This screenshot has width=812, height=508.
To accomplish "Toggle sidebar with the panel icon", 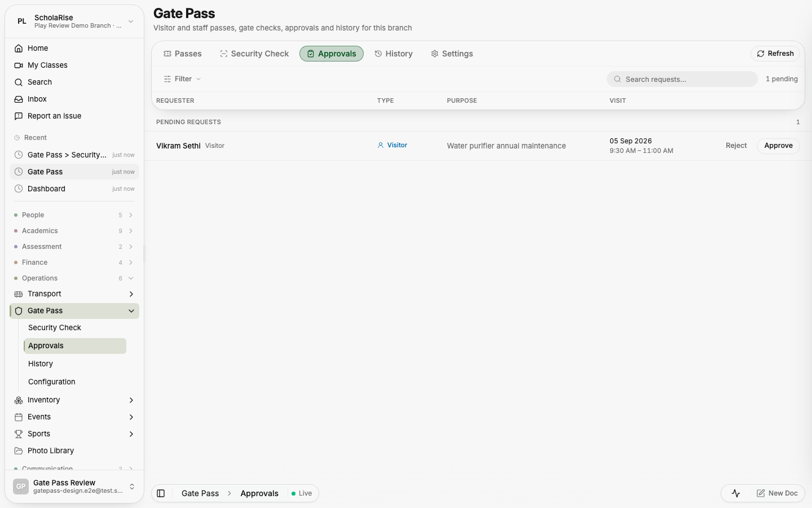I will (161, 493).
